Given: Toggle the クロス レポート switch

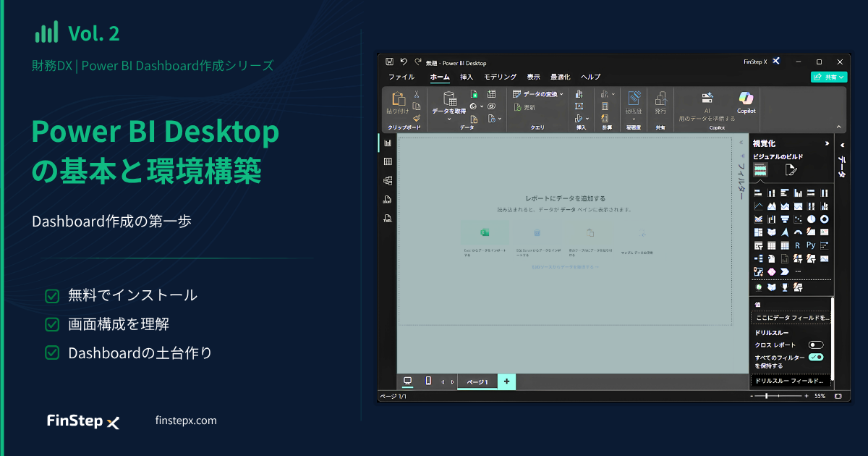Looking at the screenshot, I should click(x=816, y=345).
